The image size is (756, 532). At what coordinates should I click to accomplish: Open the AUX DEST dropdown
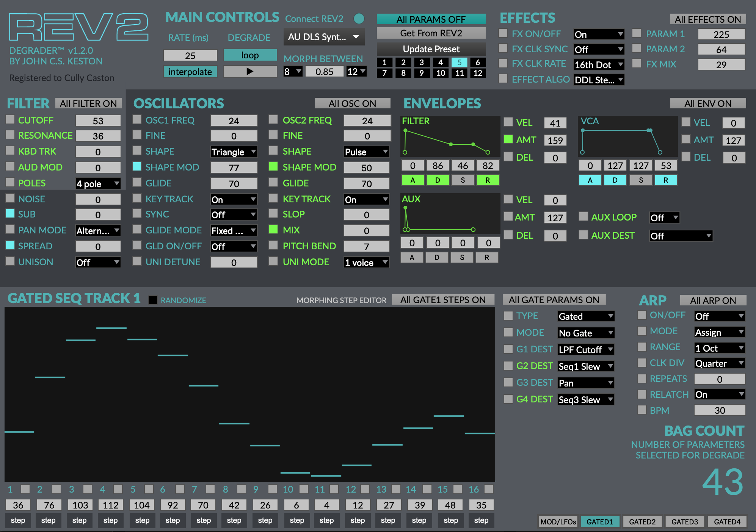tap(681, 236)
